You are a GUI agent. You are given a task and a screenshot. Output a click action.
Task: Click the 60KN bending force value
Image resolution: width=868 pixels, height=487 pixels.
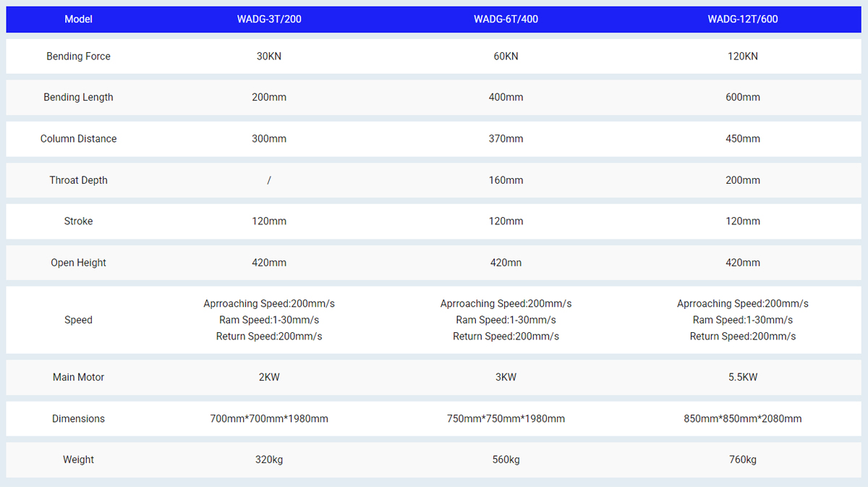click(x=506, y=56)
